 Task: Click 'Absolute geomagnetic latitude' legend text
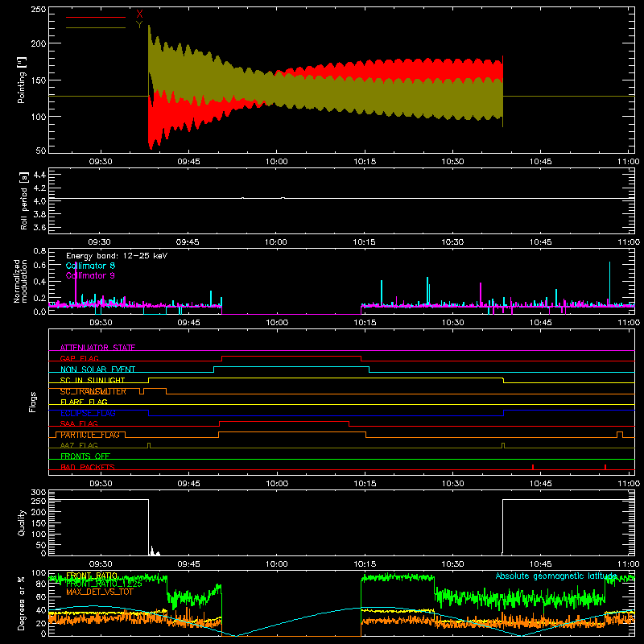(x=556, y=576)
